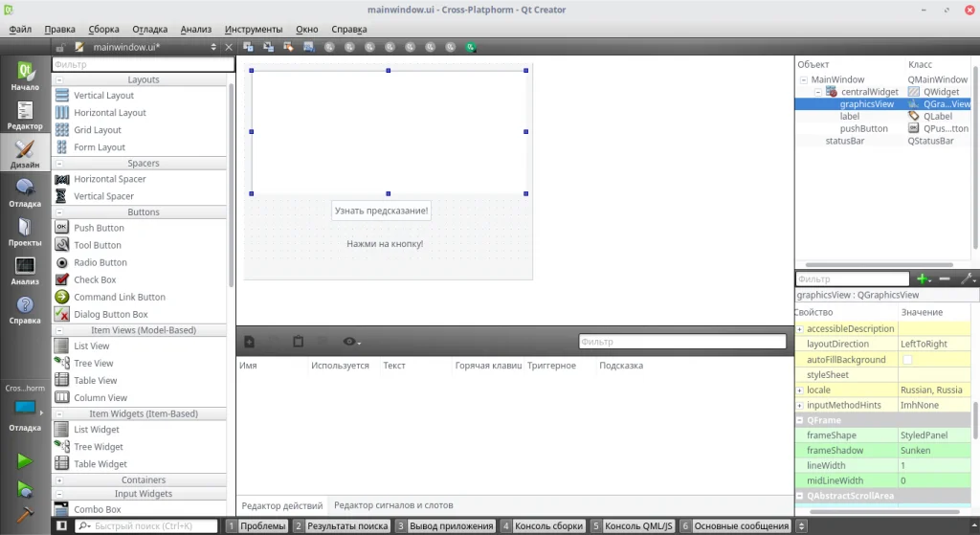Open property editor wrench settings
The height and width of the screenshot is (535, 980).
(969, 279)
